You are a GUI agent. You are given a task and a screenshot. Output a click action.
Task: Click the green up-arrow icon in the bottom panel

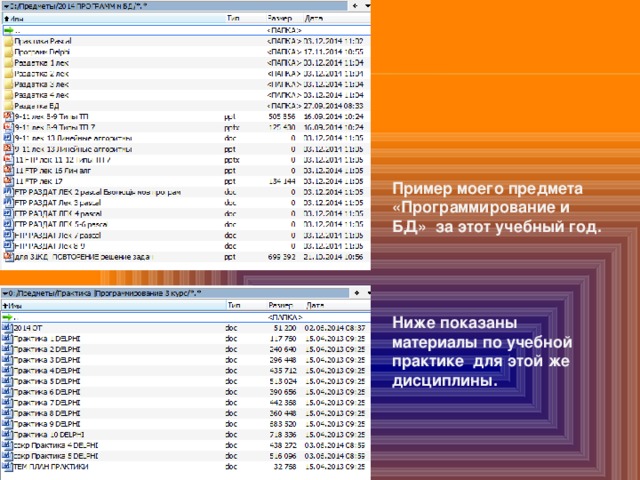point(7,317)
